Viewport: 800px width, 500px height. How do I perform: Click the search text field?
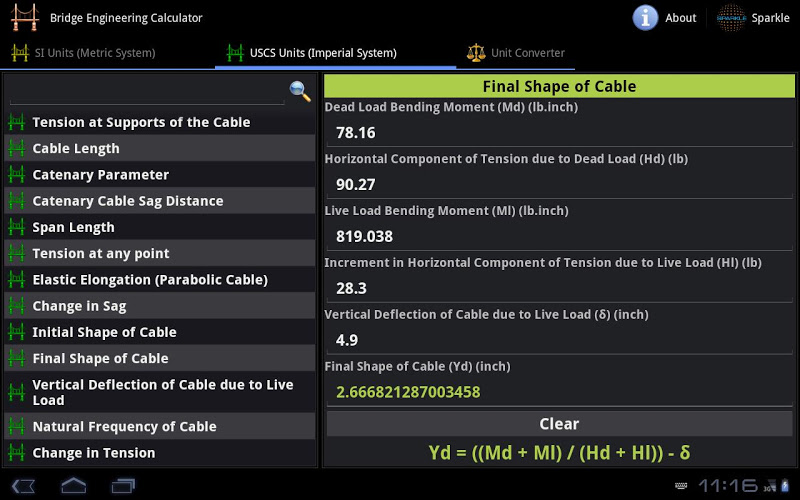click(147, 92)
